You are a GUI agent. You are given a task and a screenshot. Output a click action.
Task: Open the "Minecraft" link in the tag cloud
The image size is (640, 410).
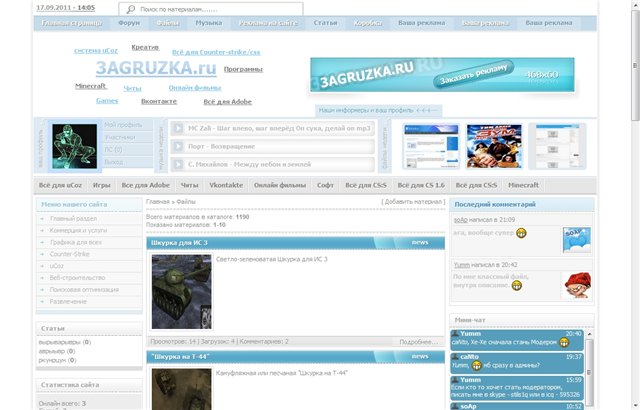91,86
